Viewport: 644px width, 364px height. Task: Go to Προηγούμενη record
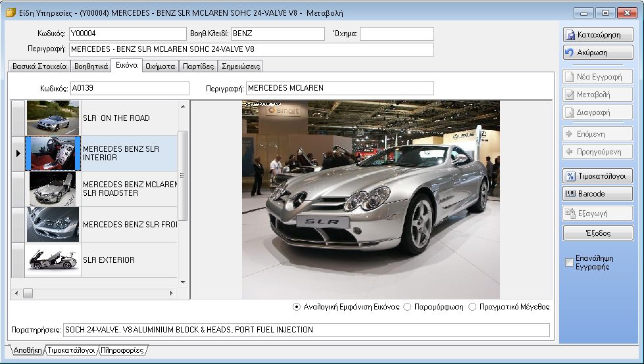click(x=597, y=151)
